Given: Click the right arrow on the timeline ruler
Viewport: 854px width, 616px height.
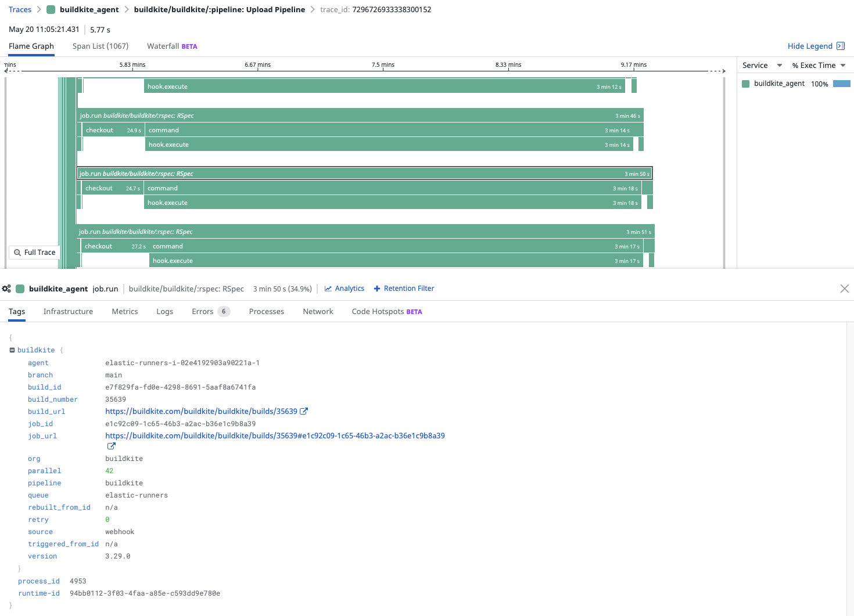Looking at the screenshot, I should click(722, 70).
